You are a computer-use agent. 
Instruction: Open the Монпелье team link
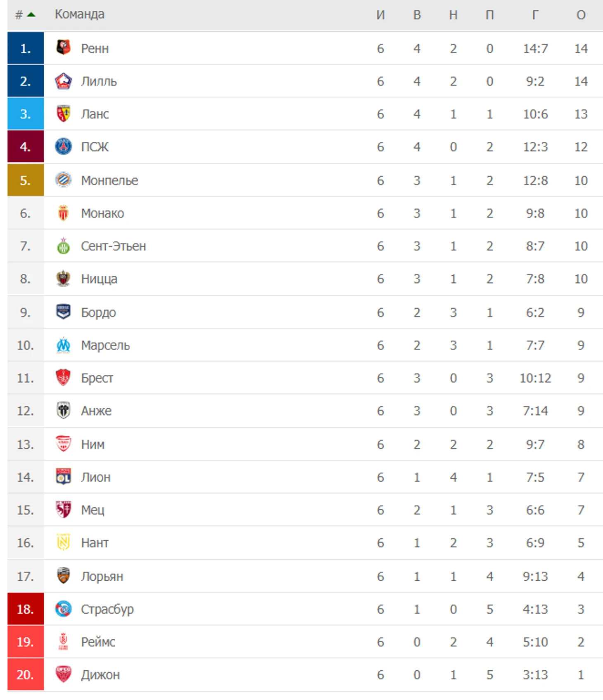click(x=109, y=180)
